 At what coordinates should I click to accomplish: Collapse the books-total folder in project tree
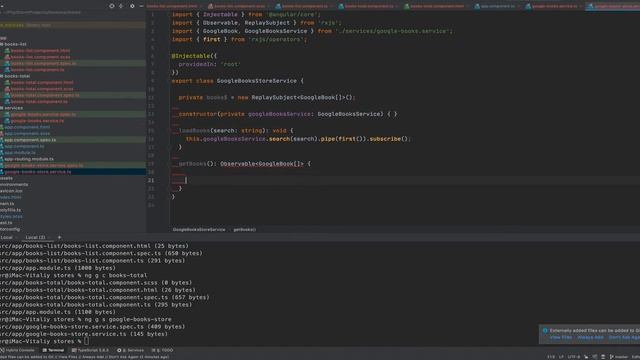click(16, 76)
